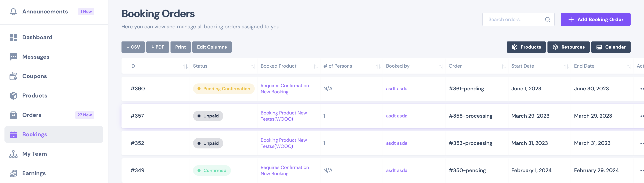Click the My Team hierarchy icon
This screenshot has height=183, width=644.
13,154
